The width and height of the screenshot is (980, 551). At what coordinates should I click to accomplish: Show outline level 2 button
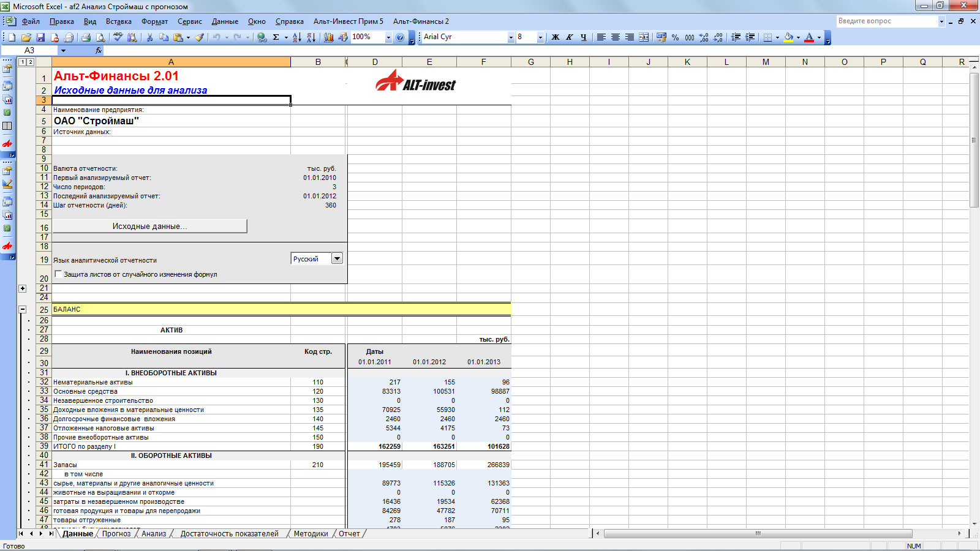coord(31,62)
